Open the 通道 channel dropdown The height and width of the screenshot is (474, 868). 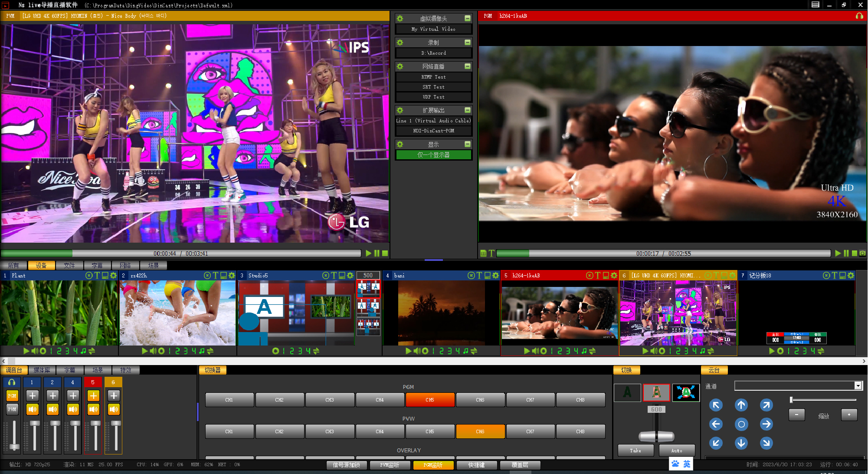point(858,385)
